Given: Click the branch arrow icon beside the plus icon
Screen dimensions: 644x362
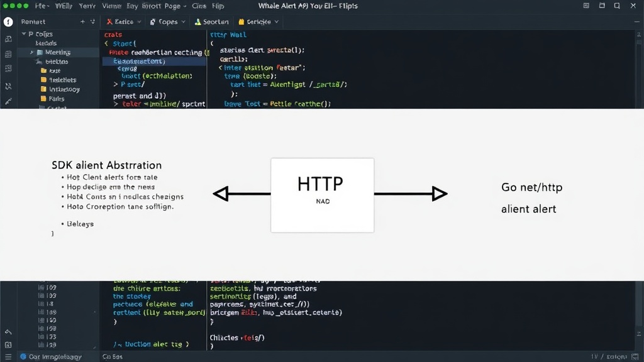Looking at the screenshot, I should pyautogui.click(x=92, y=22).
